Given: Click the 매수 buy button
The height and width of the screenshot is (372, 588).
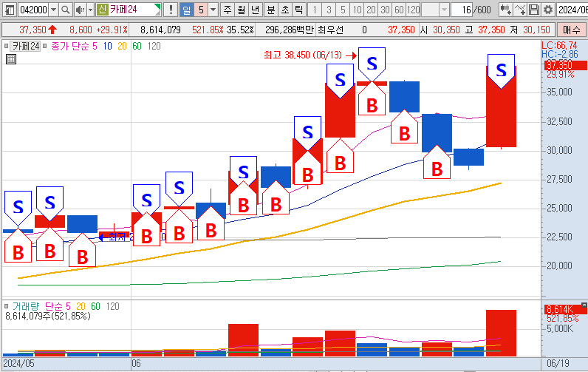Looking at the screenshot, I should (571, 30).
